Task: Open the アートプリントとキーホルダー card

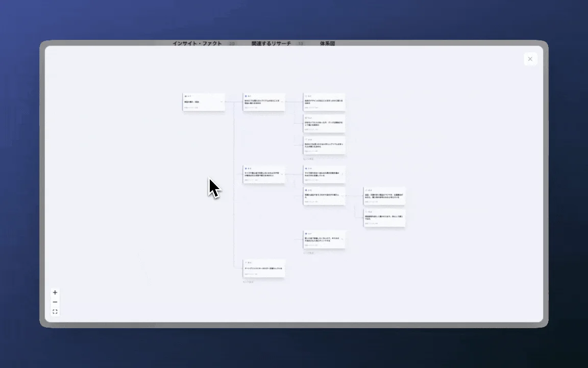Action: (x=264, y=268)
